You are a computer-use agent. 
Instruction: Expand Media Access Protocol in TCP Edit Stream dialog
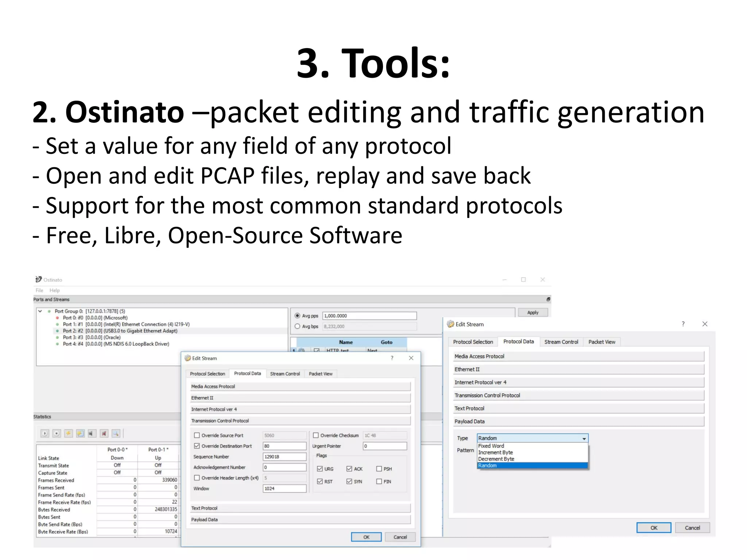click(x=300, y=386)
